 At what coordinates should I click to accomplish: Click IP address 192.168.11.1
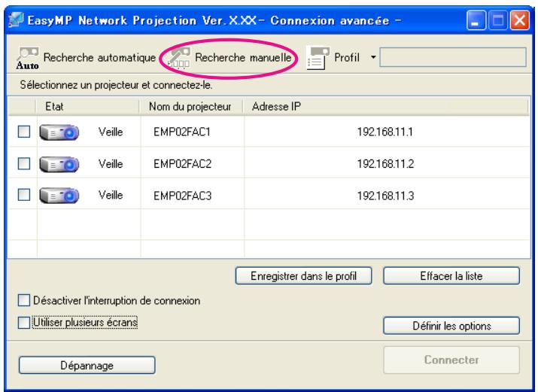(385, 132)
